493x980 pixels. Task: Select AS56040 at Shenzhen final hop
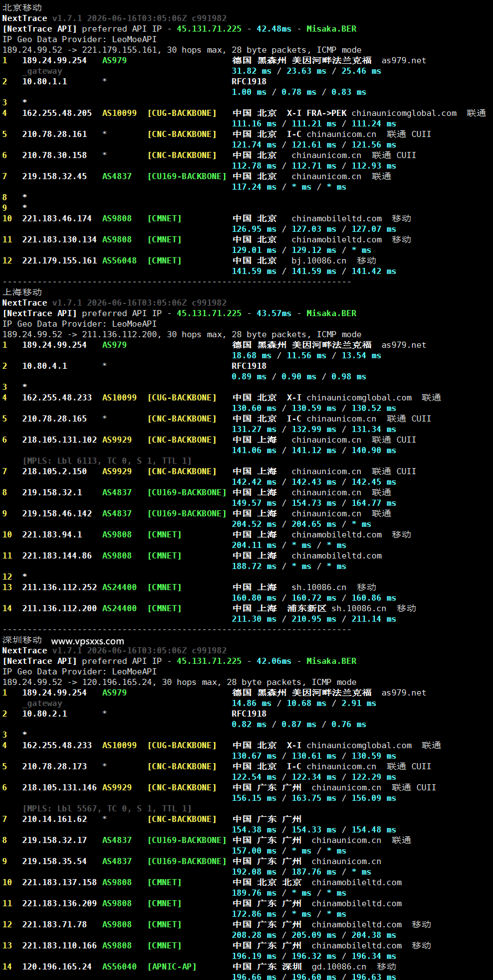tap(119, 967)
